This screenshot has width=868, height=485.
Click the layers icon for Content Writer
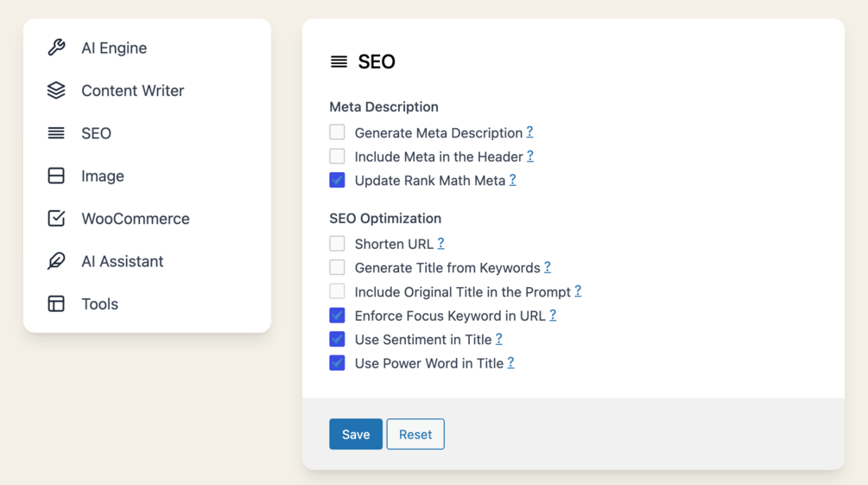coord(56,90)
